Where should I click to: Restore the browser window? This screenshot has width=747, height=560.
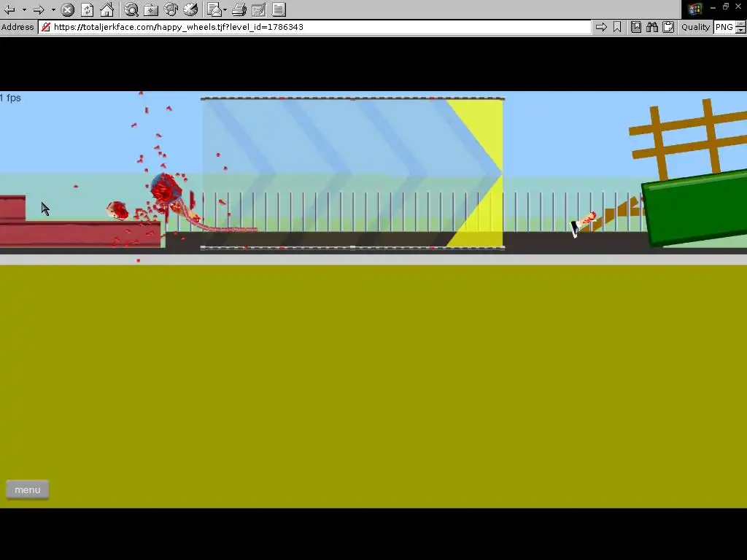pyautogui.click(x=726, y=7)
